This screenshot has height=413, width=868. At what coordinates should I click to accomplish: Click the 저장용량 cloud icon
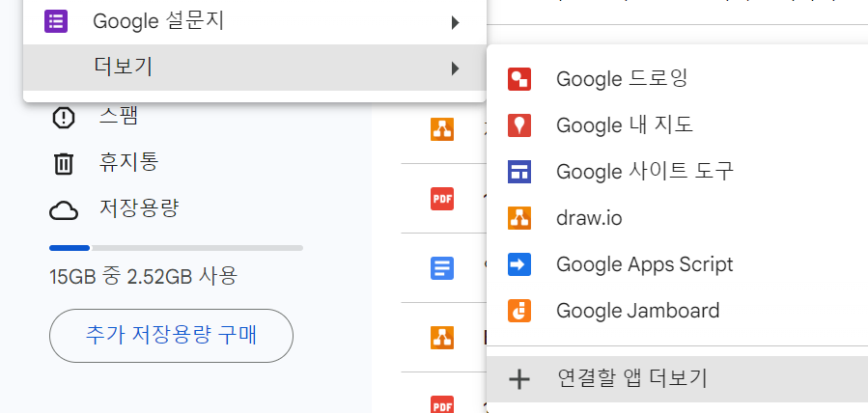63,210
